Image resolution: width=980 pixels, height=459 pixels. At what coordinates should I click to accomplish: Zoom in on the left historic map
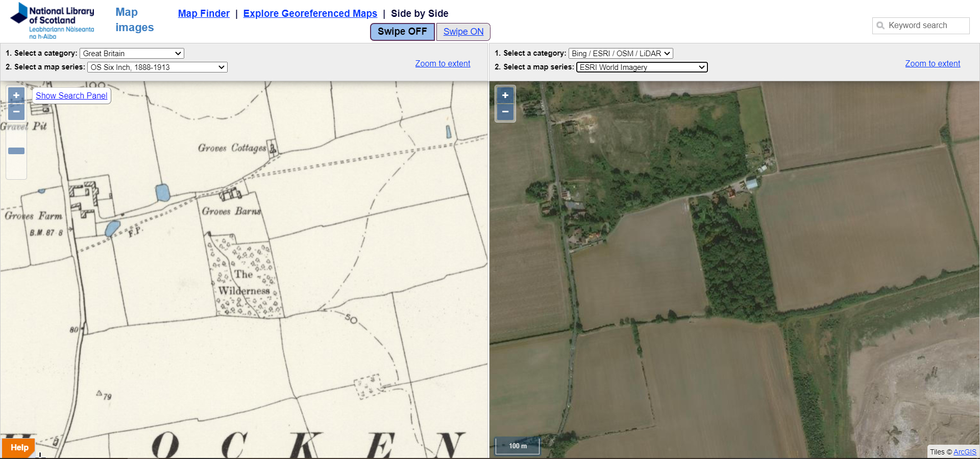tap(16, 95)
